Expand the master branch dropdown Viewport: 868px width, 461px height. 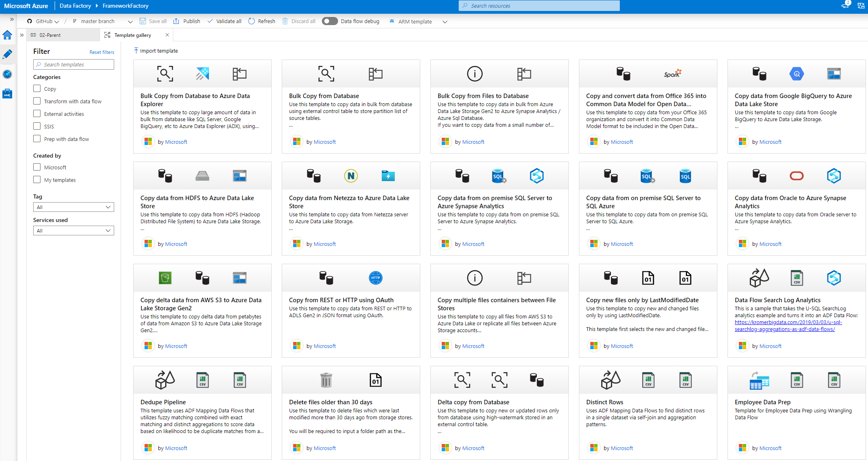click(x=130, y=21)
